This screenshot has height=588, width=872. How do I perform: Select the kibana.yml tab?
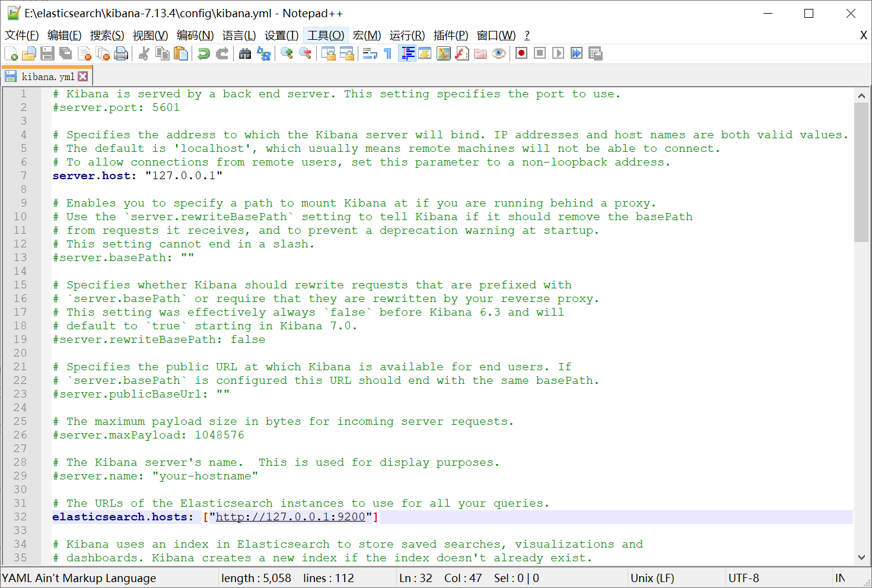(x=47, y=77)
